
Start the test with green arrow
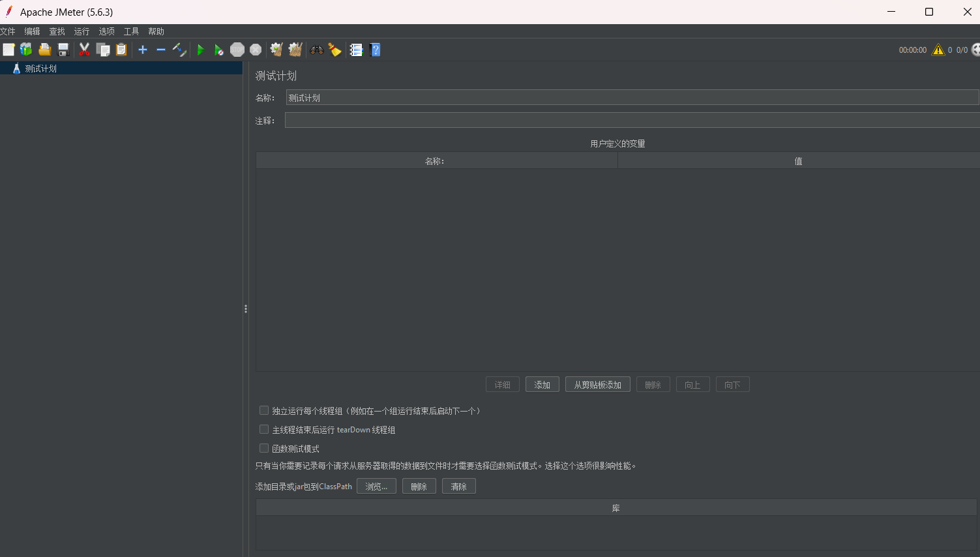pyautogui.click(x=201, y=50)
